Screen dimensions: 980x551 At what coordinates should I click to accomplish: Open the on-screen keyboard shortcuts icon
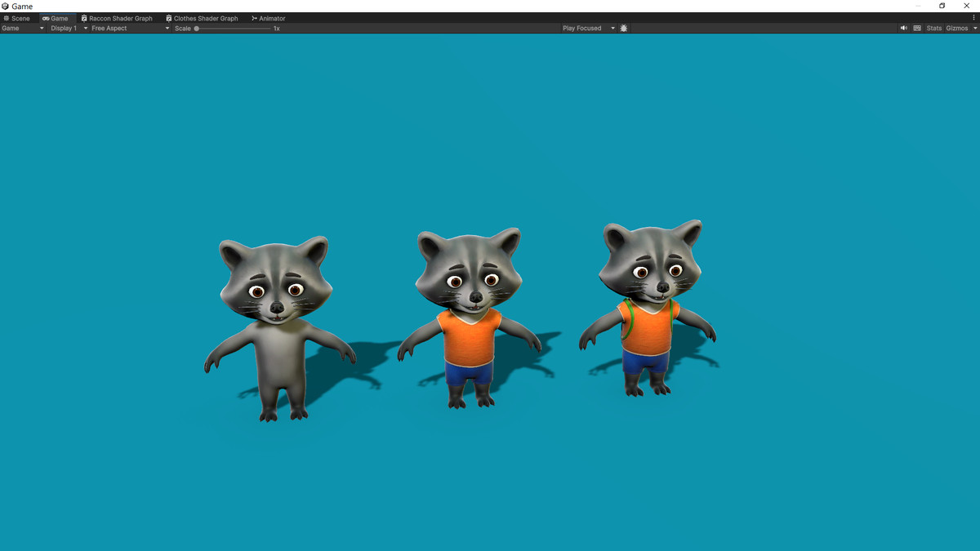pyautogui.click(x=917, y=28)
